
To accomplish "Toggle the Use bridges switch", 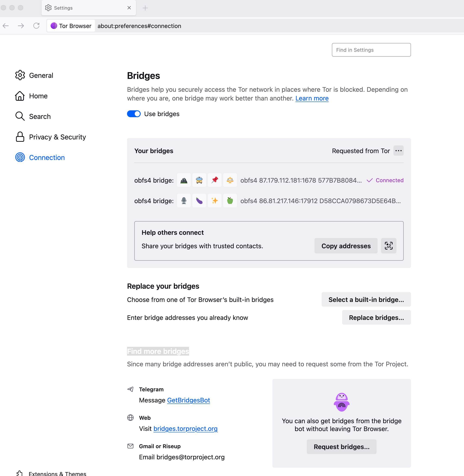I will coord(134,114).
